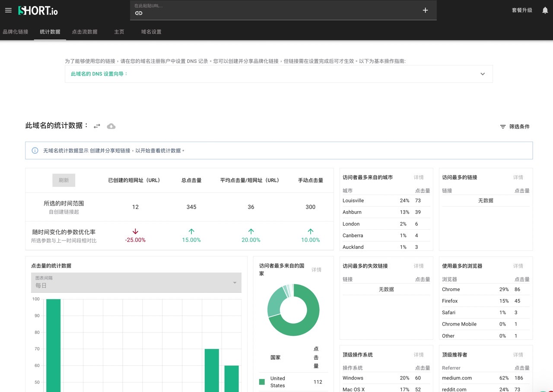
Task: Select the Canberra city row
Action: (386, 235)
